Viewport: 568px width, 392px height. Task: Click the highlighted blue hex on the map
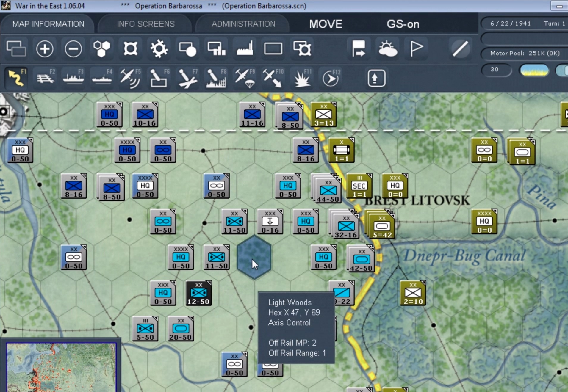[x=254, y=257]
